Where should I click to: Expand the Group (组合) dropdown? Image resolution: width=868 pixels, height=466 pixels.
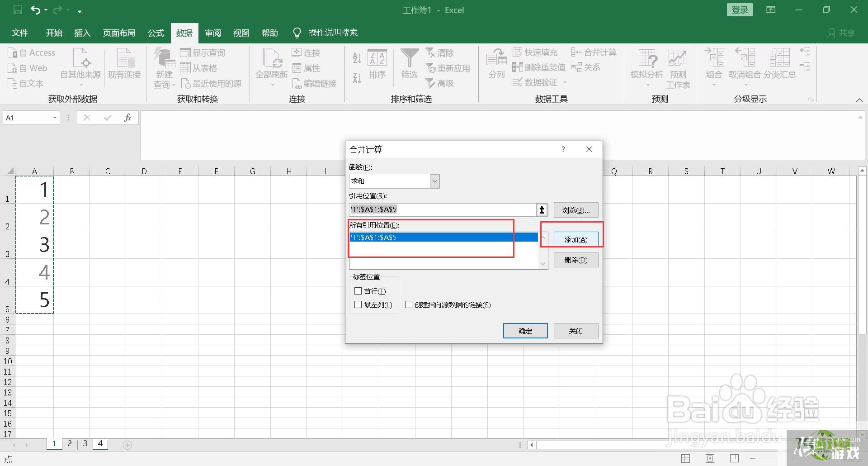click(x=714, y=85)
